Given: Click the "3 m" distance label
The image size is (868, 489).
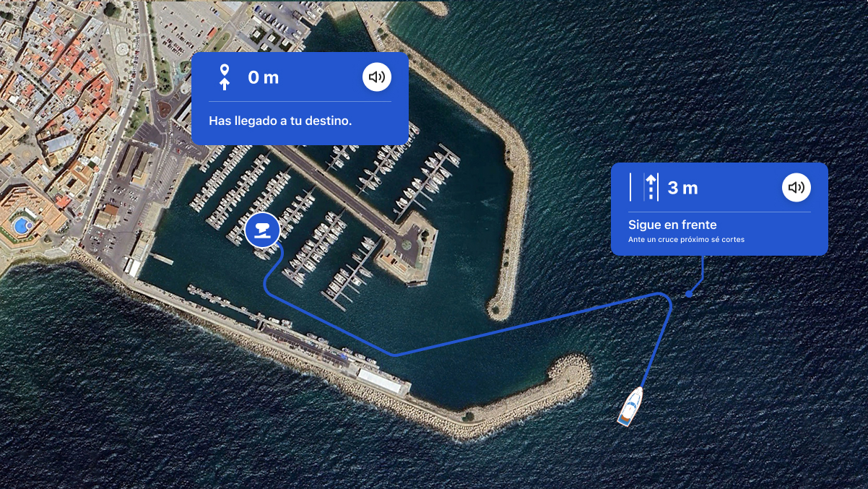Looking at the screenshot, I should coord(682,188).
